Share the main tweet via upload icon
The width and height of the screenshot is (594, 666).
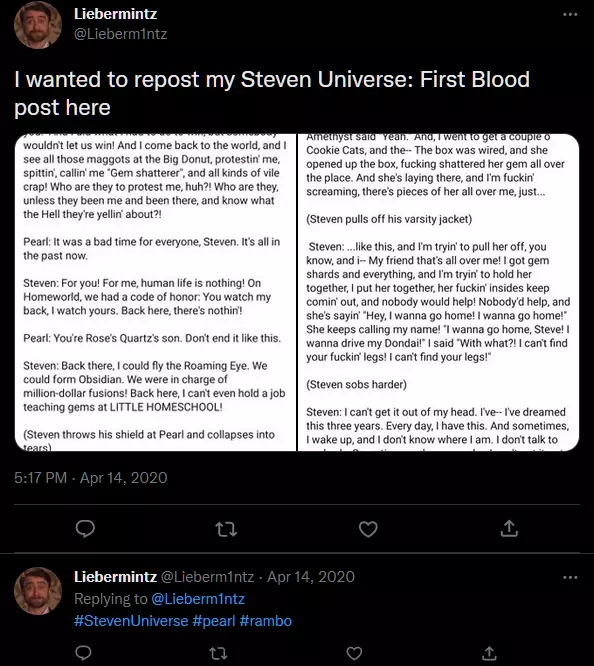(509, 528)
